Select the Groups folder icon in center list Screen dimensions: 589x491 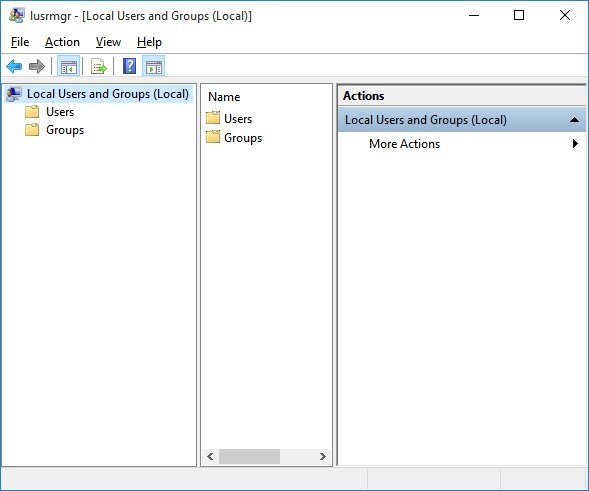pos(213,137)
